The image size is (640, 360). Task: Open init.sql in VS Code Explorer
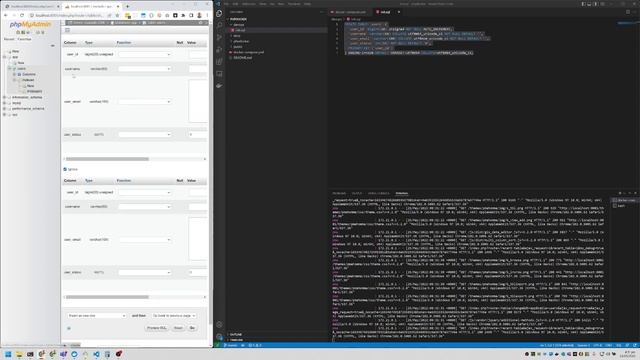pos(240,30)
